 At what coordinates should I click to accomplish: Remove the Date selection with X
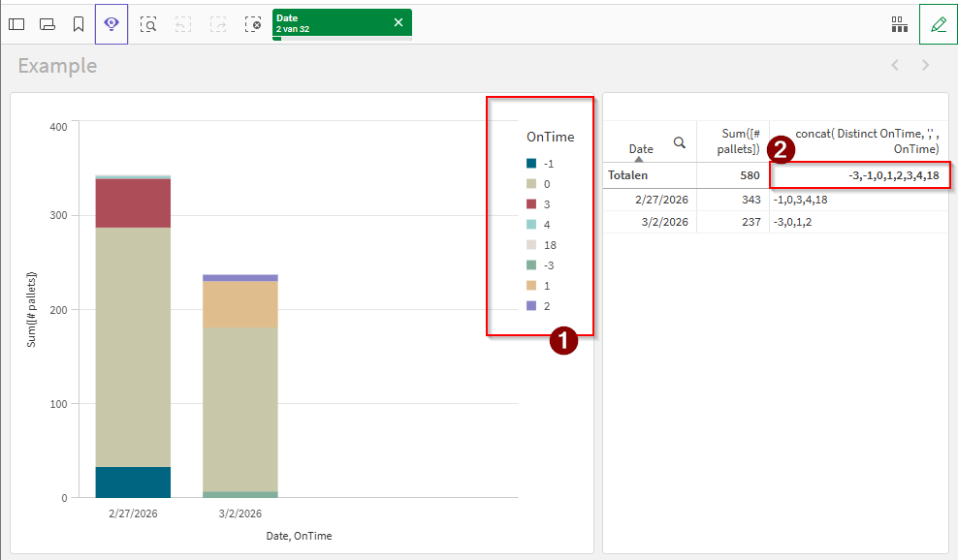pos(399,22)
